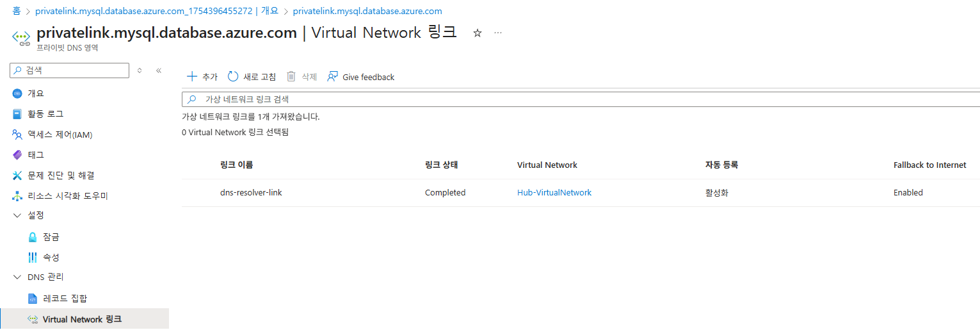The height and width of the screenshot is (330, 980).
Task: Open the more options ellipsis next to the title
Action: pyautogui.click(x=498, y=33)
